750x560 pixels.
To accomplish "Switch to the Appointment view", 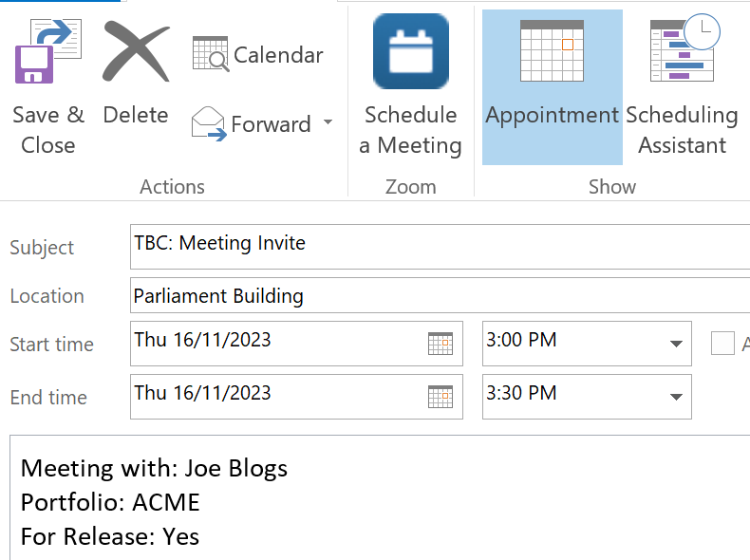I will coord(552,85).
